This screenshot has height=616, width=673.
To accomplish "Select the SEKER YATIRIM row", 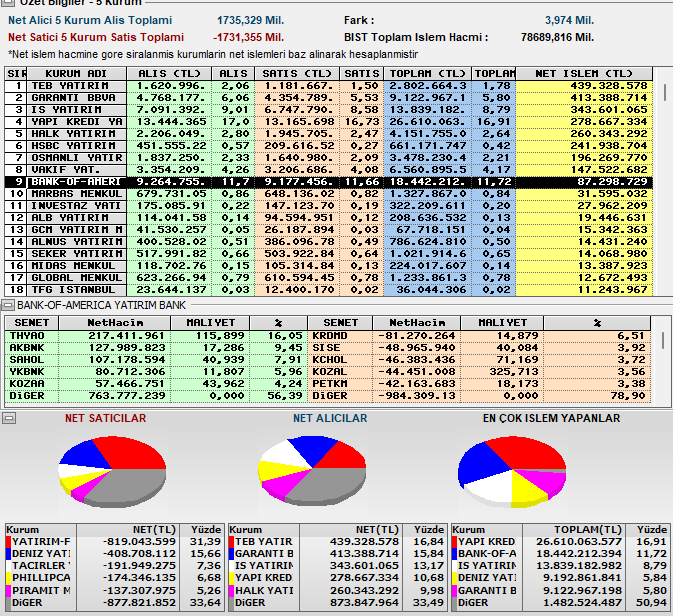I will pos(329,254).
